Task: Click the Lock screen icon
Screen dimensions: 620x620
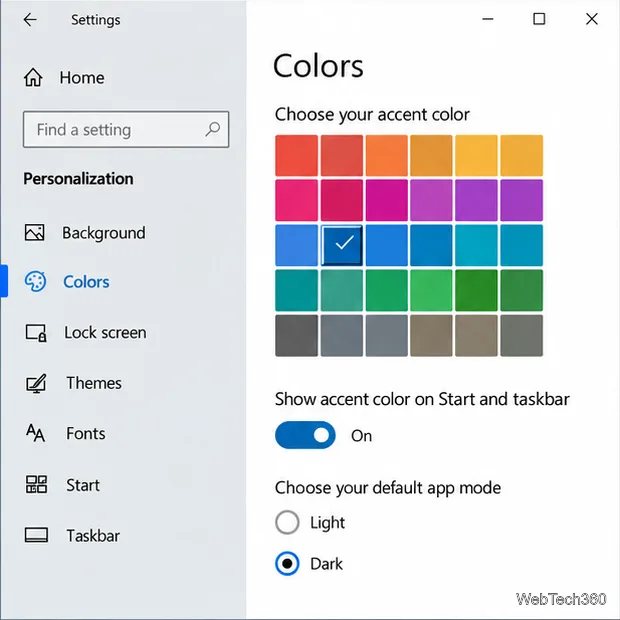Action: (x=36, y=333)
